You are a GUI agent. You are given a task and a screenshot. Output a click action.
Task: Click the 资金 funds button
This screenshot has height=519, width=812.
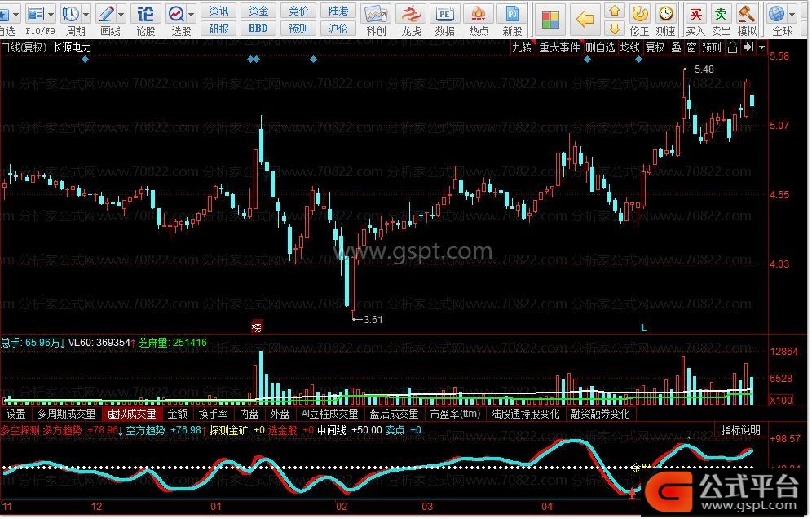point(258,11)
